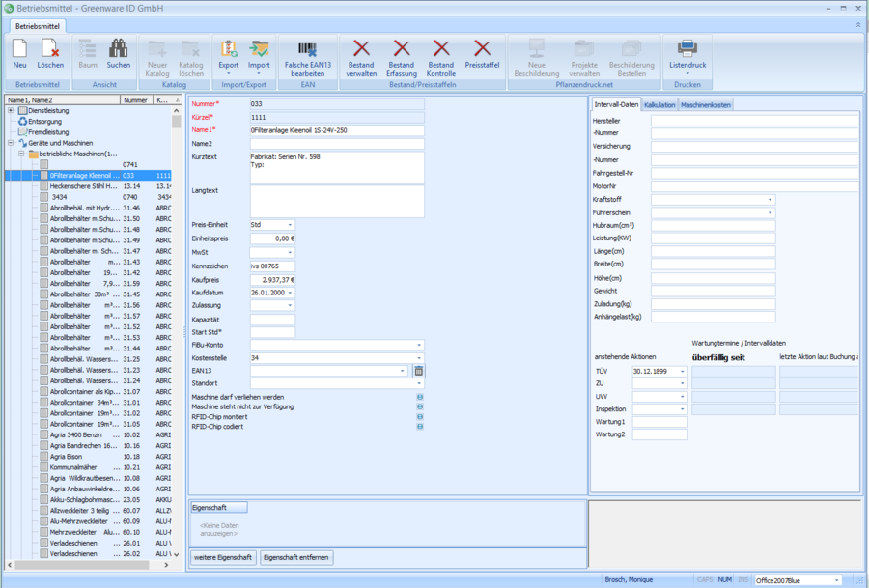Open the TÜV date dropdown
The height and width of the screenshot is (588, 869).
click(x=683, y=372)
